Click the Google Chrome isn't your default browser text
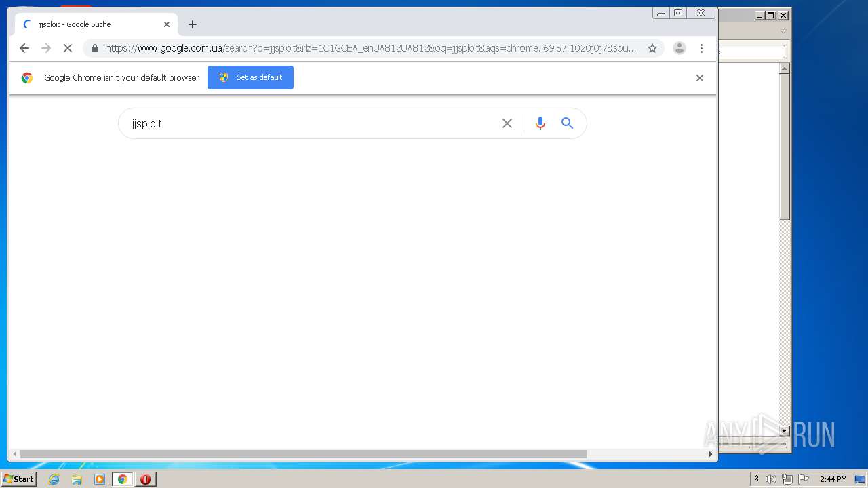The height and width of the screenshot is (488, 868). click(x=121, y=78)
